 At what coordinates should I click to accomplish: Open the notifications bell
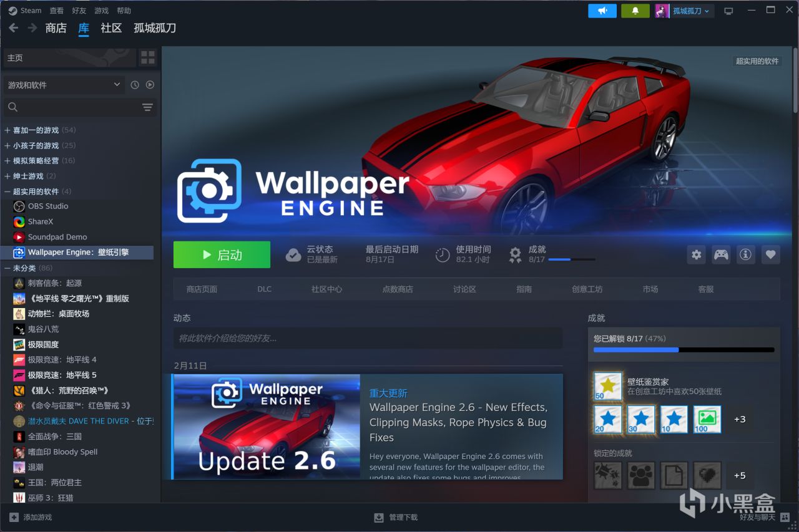[x=635, y=11]
